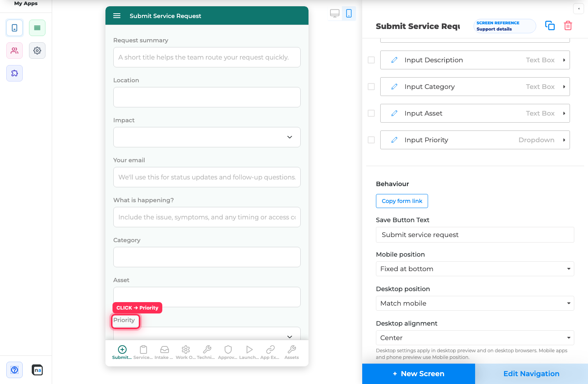Tick checkbox beside Input Description
Screen dimensions: 588x384
click(371, 60)
